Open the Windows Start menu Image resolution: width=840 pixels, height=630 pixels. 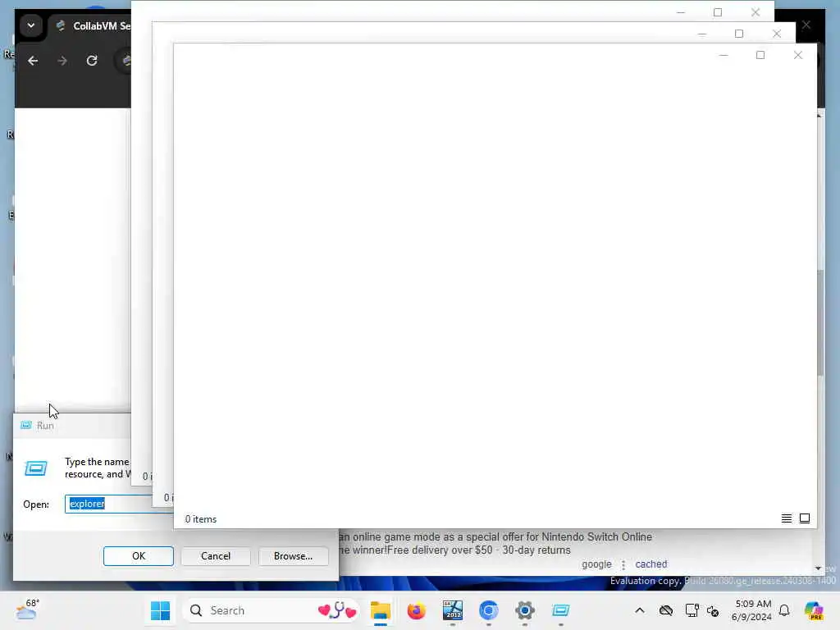160,610
